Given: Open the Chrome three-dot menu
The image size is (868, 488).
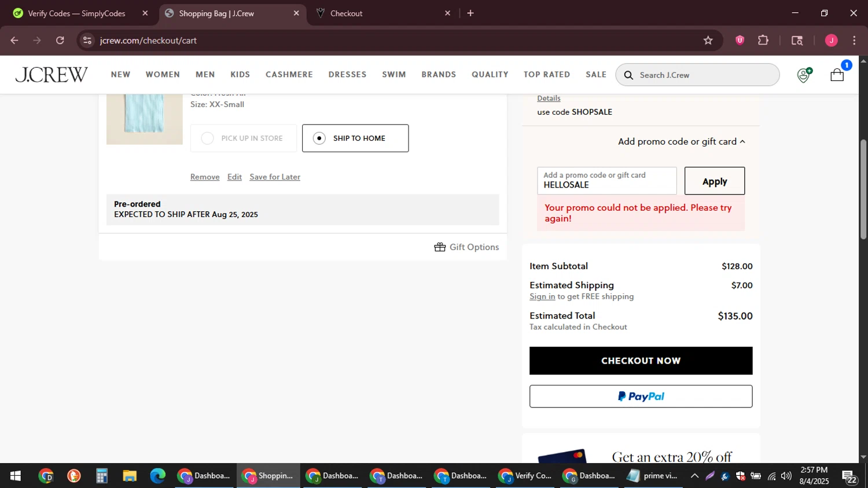Looking at the screenshot, I should tap(854, 41).
